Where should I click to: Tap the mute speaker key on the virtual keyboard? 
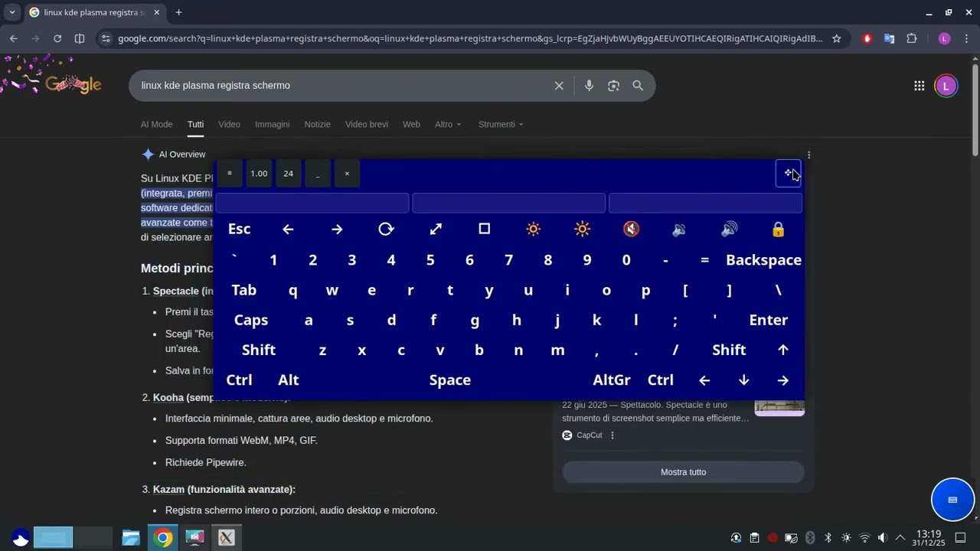click(631, 229)
